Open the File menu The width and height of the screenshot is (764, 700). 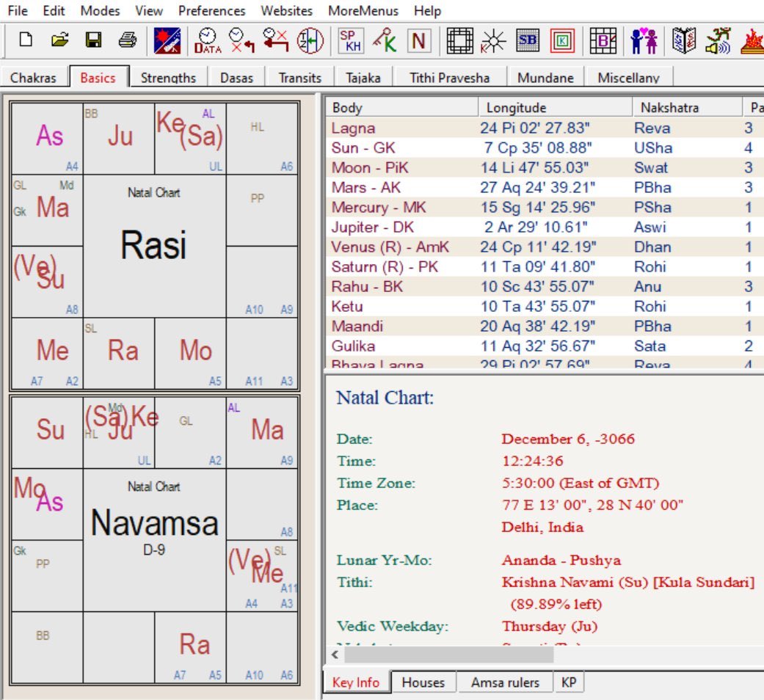tap(18, 11)
